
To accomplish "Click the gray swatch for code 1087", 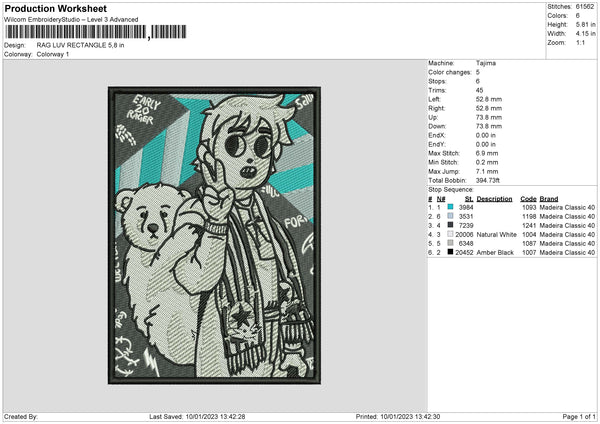I will [450, 243].
